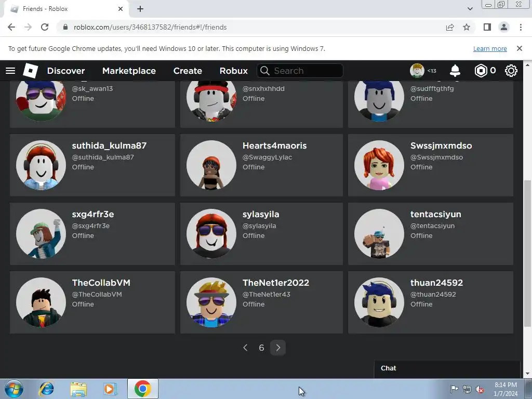Click the @sudfftgthfg username text

click(x=432, y=88)
